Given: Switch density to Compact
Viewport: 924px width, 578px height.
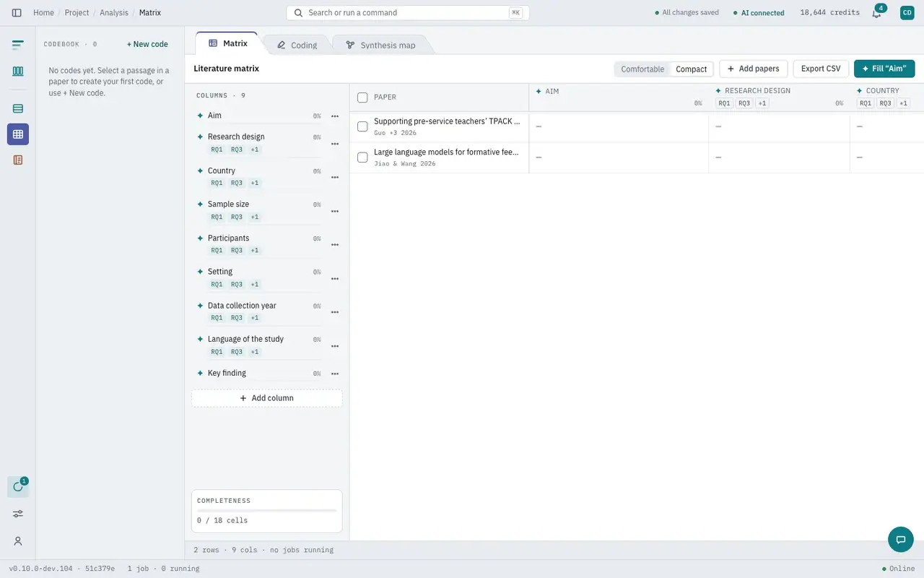Looking at the screenshot, I should (692, 69).
